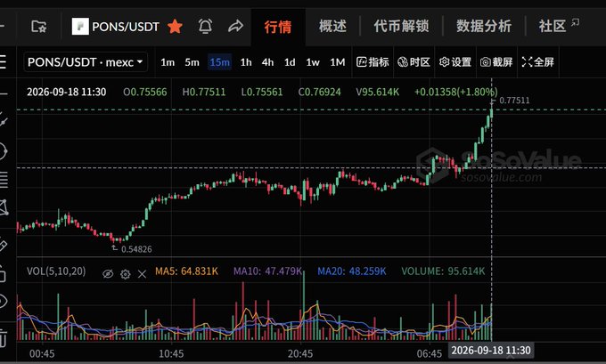Open the 时区 timezone selector
The width and height of the screenshot is (606, 364).
click(x=414, y=62)
